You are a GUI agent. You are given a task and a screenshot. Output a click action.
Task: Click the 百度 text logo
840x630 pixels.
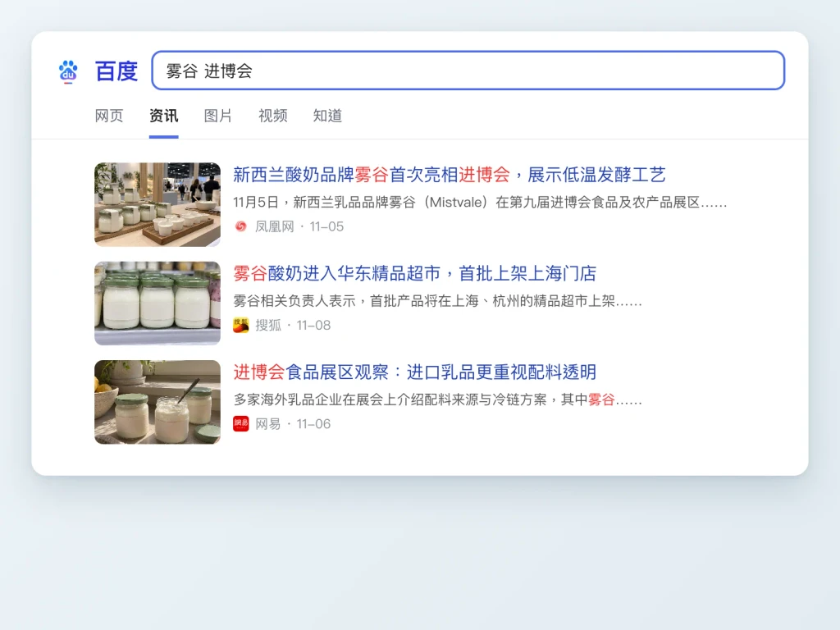pyautogui.click(x=116, y=71)
